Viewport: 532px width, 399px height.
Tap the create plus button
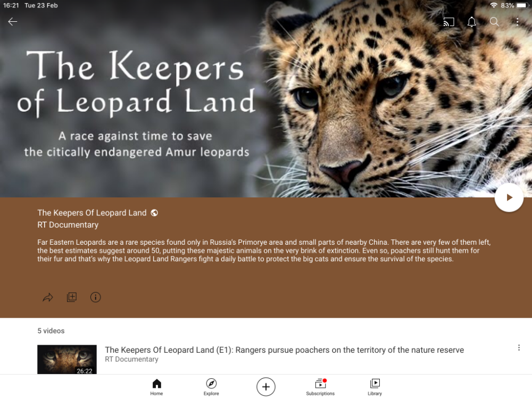[x=265, y=386]
